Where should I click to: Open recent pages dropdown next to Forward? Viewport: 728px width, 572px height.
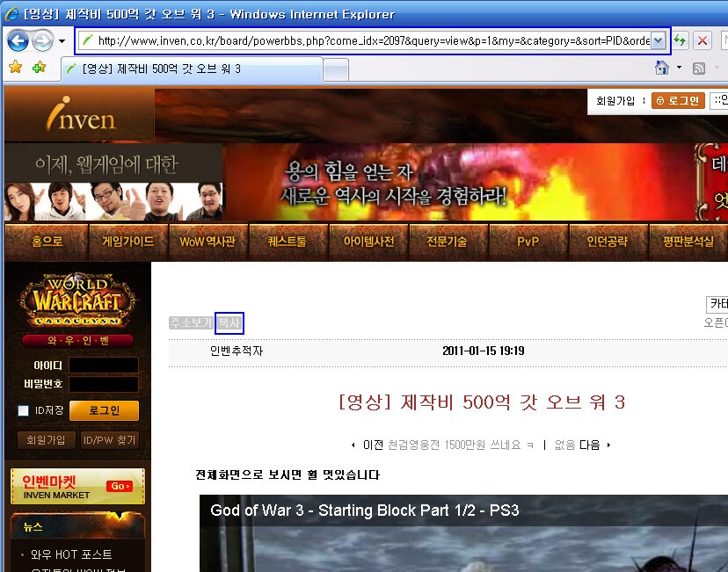tap(62, 41)
